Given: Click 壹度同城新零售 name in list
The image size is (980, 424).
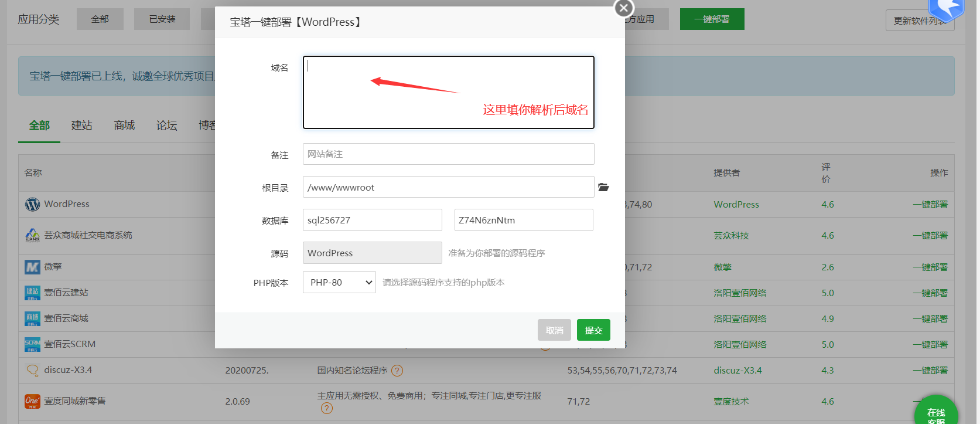Looking at the screenshot, I should click(x=75, y=401).
